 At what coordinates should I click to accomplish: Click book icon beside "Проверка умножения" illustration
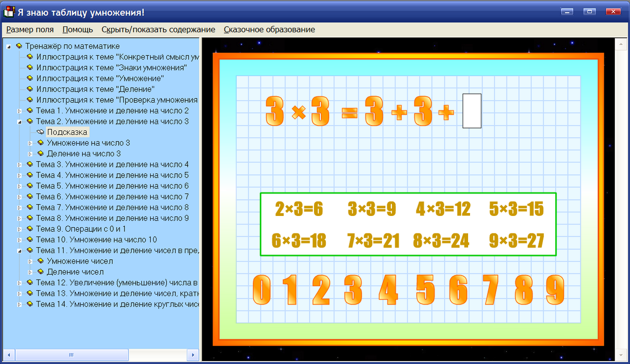point(30,100)
